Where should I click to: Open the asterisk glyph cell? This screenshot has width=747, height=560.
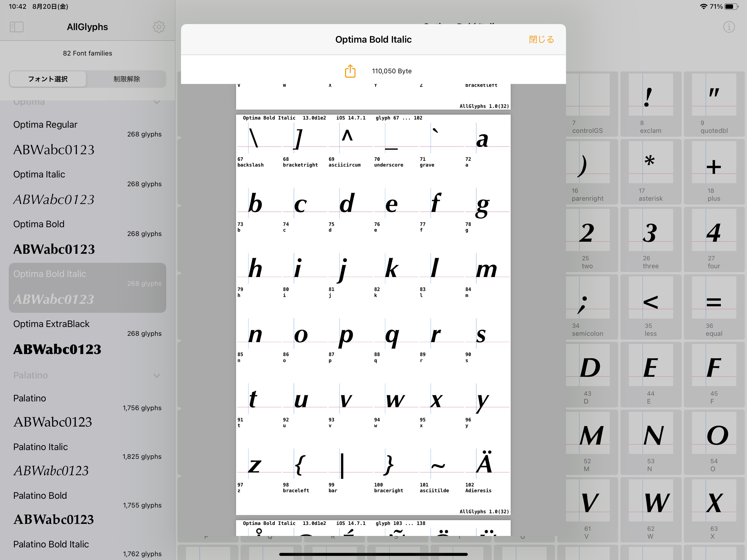coord(651,171)
